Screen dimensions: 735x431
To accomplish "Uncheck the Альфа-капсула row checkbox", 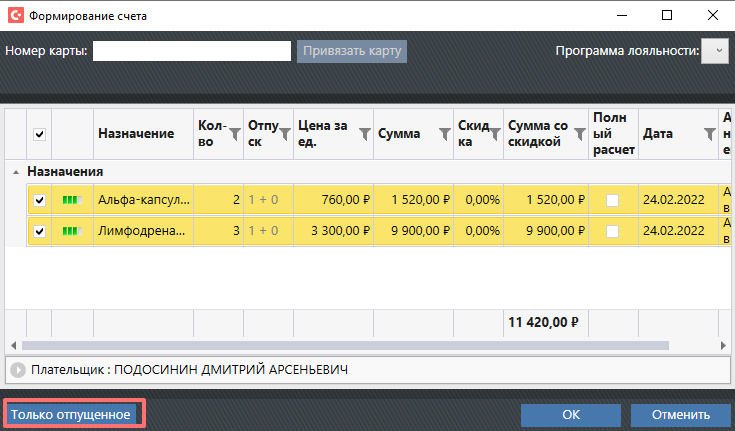I will 40,200.
